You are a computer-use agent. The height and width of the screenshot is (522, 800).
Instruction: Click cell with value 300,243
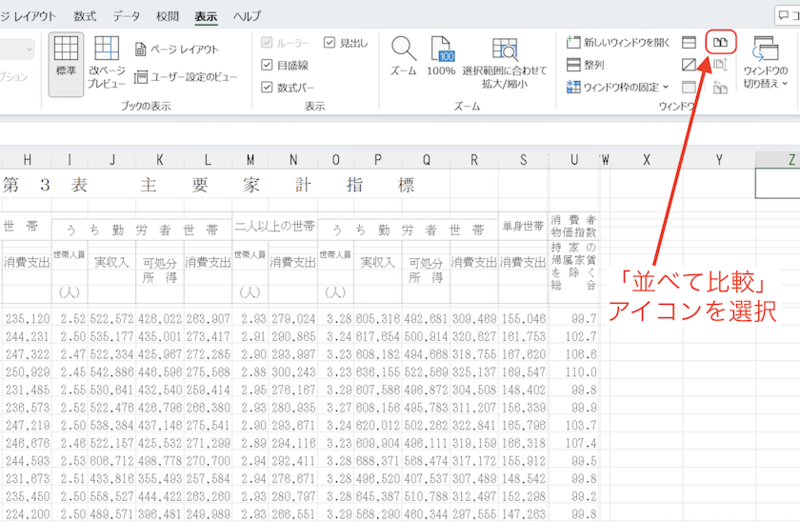(293, 372)
